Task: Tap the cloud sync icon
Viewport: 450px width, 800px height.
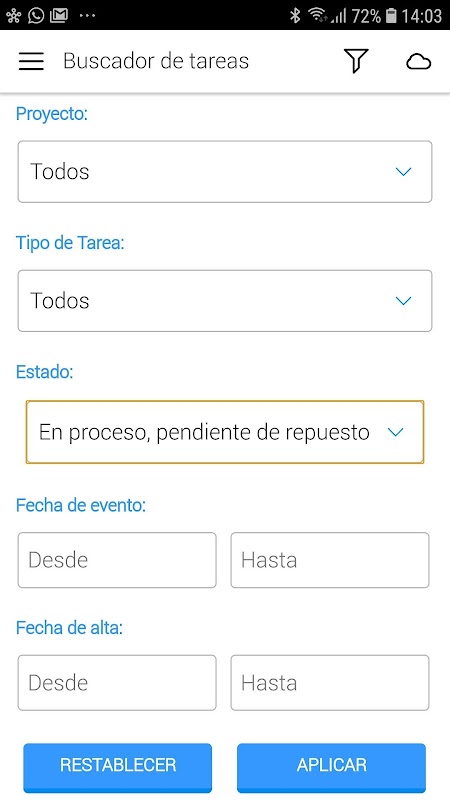Action: pos(418,62)
